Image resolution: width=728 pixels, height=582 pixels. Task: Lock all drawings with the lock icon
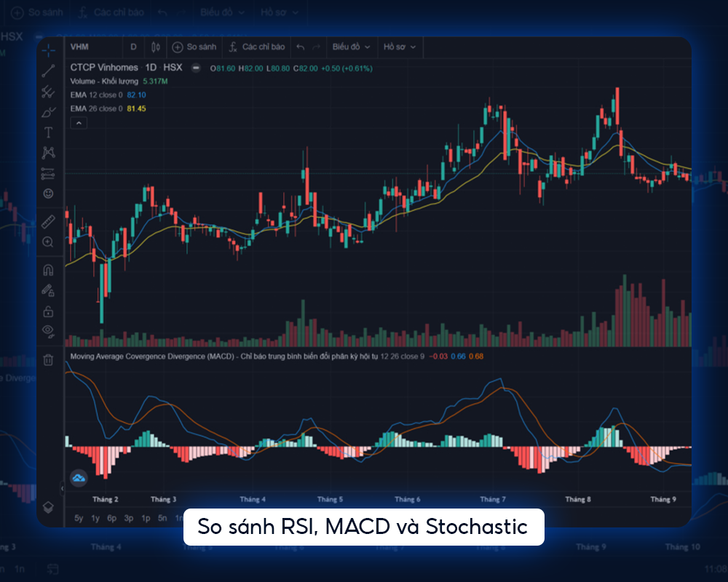50,311
